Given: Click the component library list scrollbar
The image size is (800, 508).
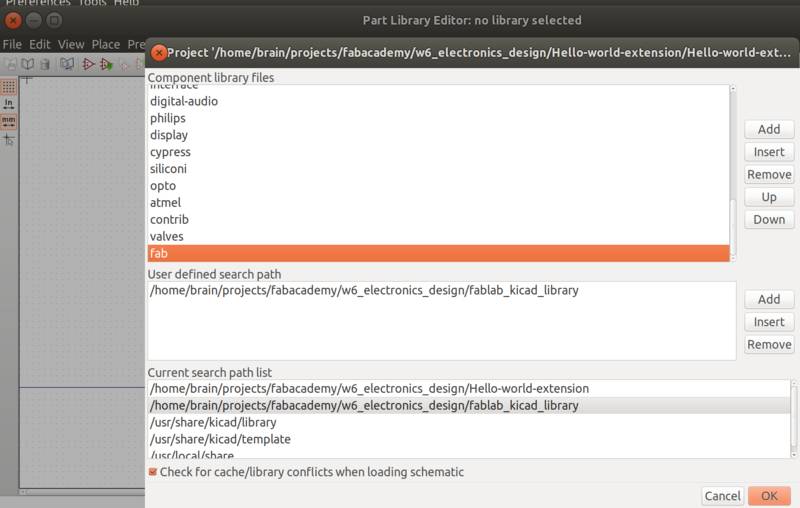Looking at the screenshot, I should click(x=733, y=173).
